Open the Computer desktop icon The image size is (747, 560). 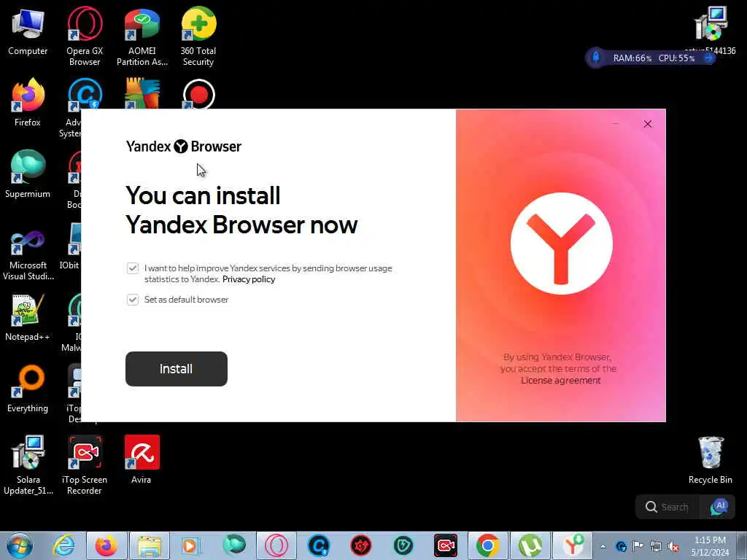[28, 32]
